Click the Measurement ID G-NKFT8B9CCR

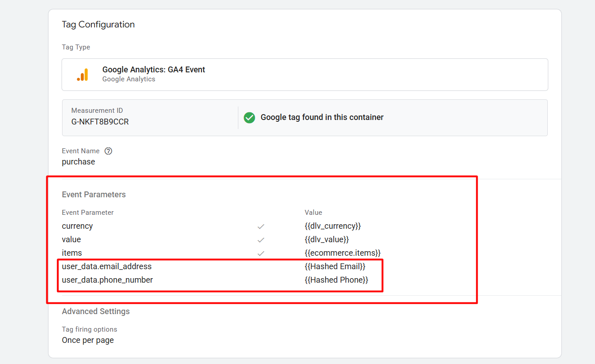100,122
